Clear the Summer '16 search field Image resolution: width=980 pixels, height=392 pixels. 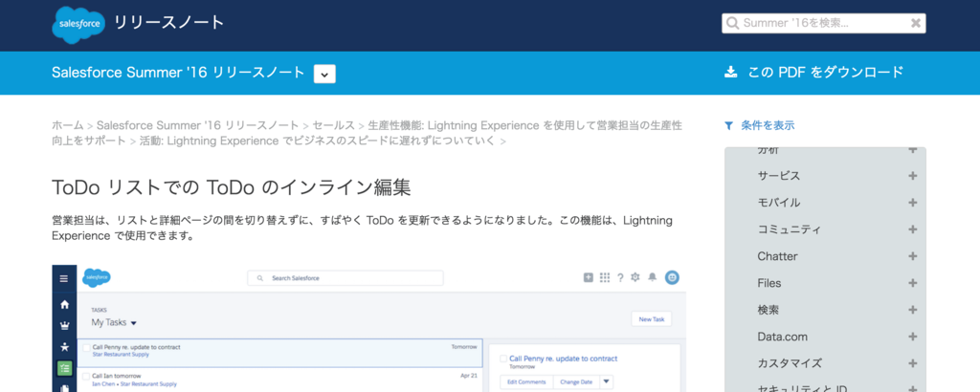pyautogui.click(x=916, y=23)
